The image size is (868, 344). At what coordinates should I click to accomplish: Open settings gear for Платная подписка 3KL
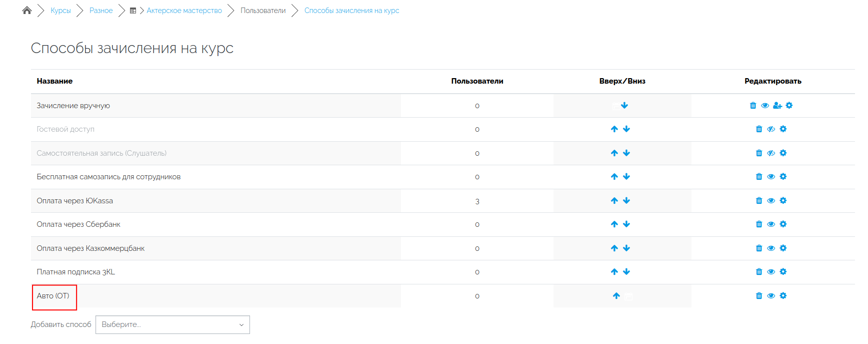[x=783, y=272]
